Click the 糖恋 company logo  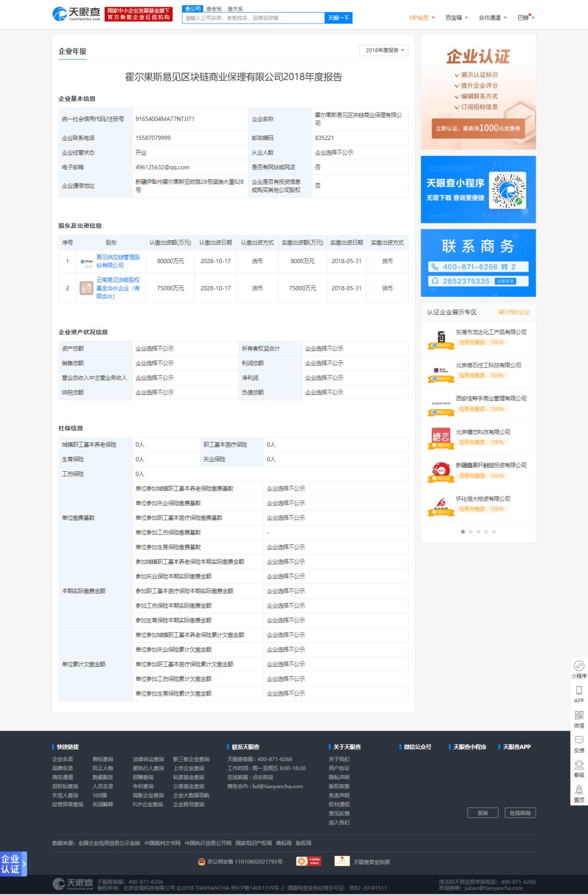click(441, 439)
